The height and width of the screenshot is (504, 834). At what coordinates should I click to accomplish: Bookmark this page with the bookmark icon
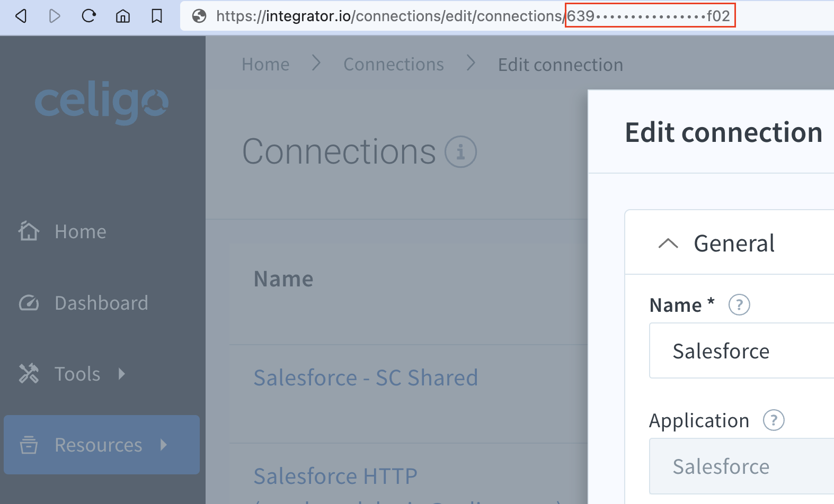157,16
